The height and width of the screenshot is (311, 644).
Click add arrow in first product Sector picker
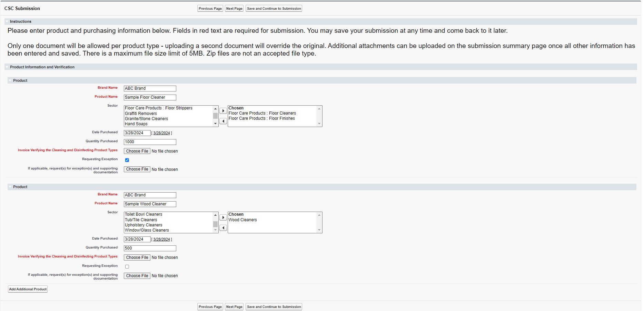[223, 111]
